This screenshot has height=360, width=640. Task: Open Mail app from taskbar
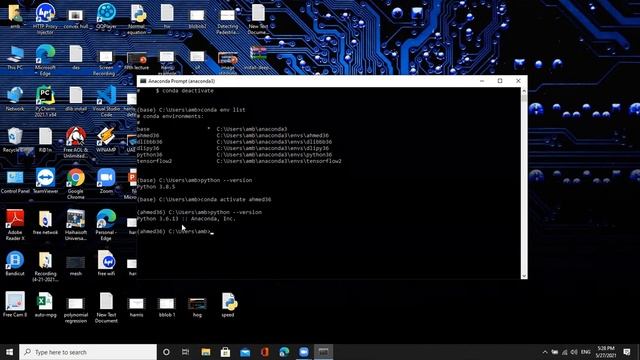pos(245,352)
